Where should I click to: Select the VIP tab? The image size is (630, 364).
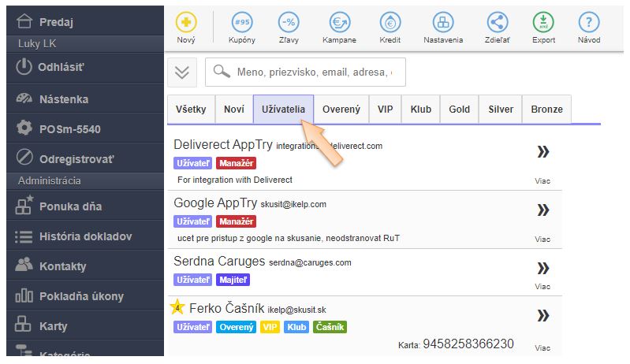386,110
